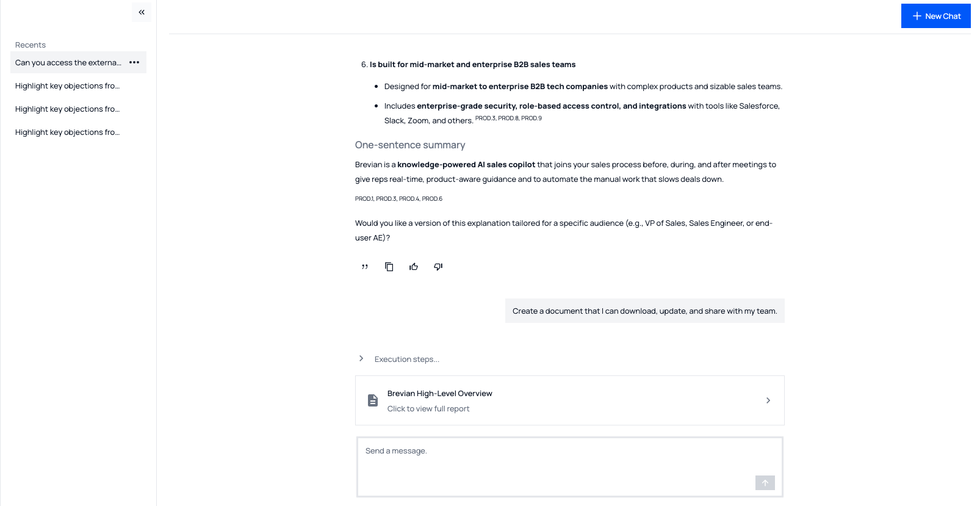Open options via the three-dot menu on the chat
The height and width of the screenshot is (506, 980).
[134, 62]
